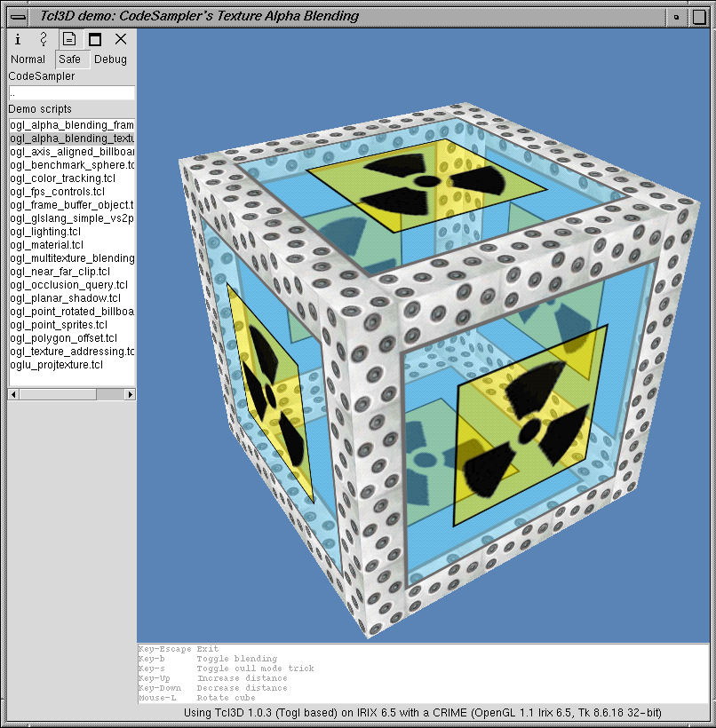Open help via question mark icon
Image resolution: width=716 pixels, height=728 pixels.
pyautogui.click(x=44, y=39)
